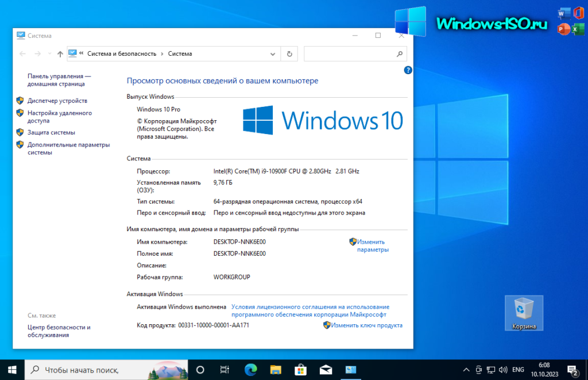Click the refresh button in address bar
Screen dimensions: 588x380
pos(289,53)
